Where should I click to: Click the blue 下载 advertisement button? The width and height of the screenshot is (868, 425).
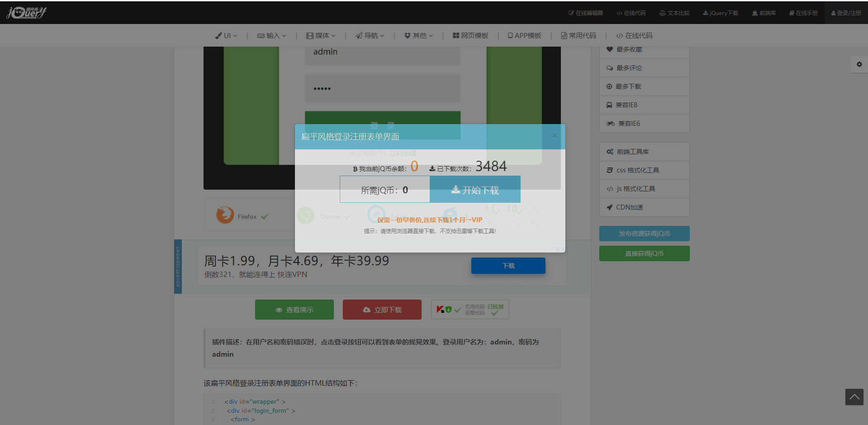[508, 266]
